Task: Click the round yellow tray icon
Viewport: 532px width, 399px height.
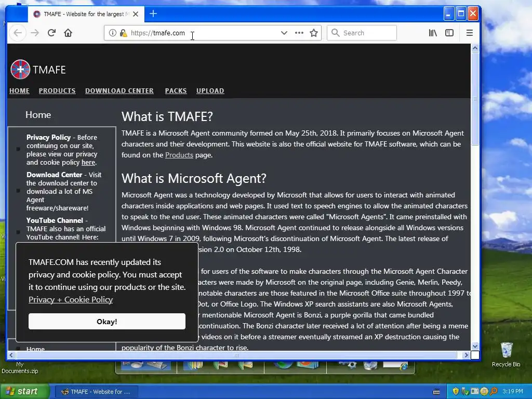Action: point(484,391)
